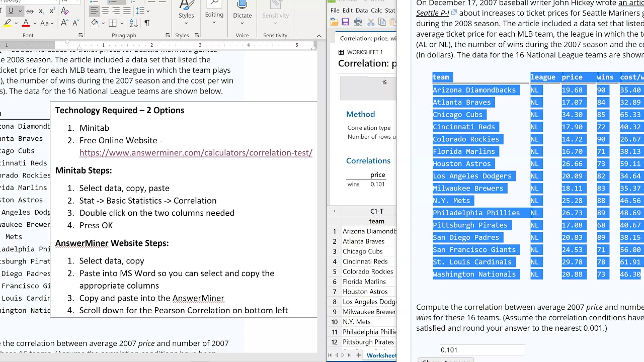Click the correlation answer input field
Image resolution: width=644 pixels, height=362 pixels.
(481, 350)
